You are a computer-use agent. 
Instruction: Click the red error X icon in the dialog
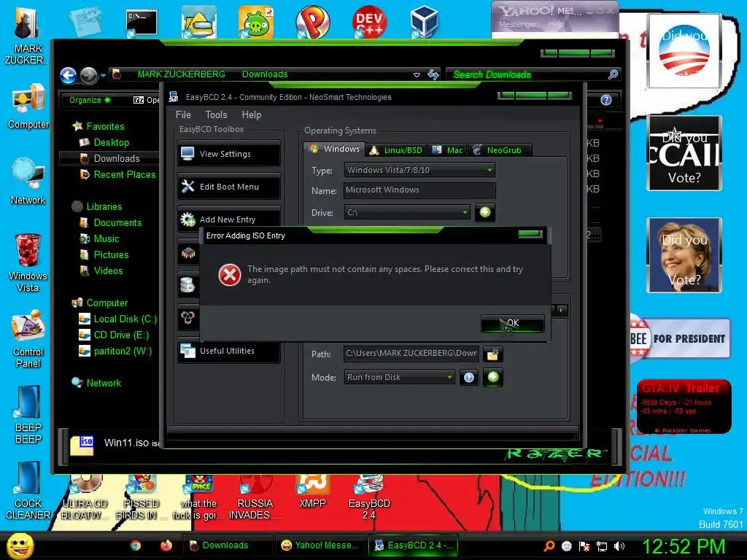(230, 275)
